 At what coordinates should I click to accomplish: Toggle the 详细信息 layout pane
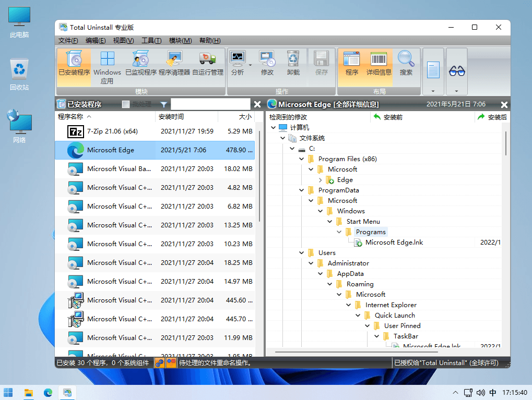[x=379, y=67]
